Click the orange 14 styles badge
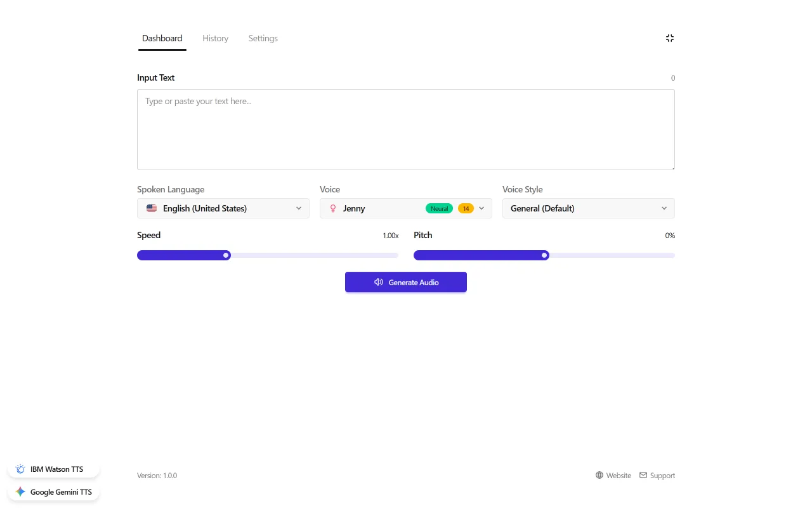 click(x=466, y=208)
